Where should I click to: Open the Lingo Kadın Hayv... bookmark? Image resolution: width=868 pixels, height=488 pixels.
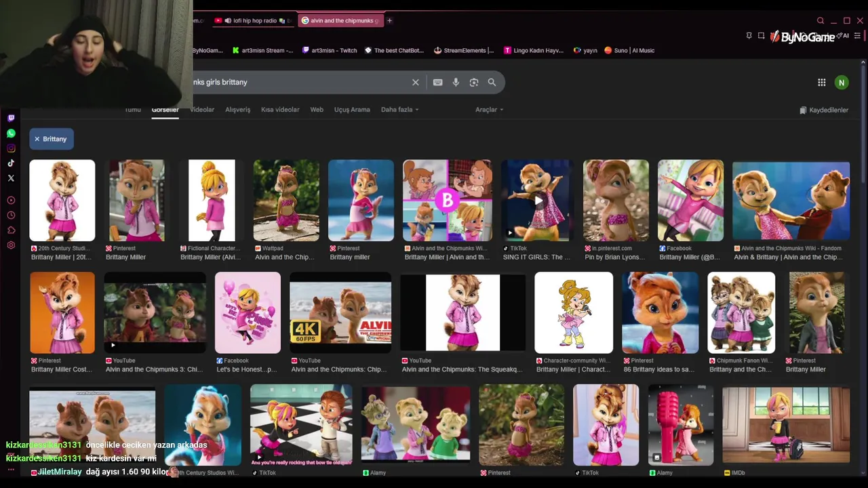(534, 50)
